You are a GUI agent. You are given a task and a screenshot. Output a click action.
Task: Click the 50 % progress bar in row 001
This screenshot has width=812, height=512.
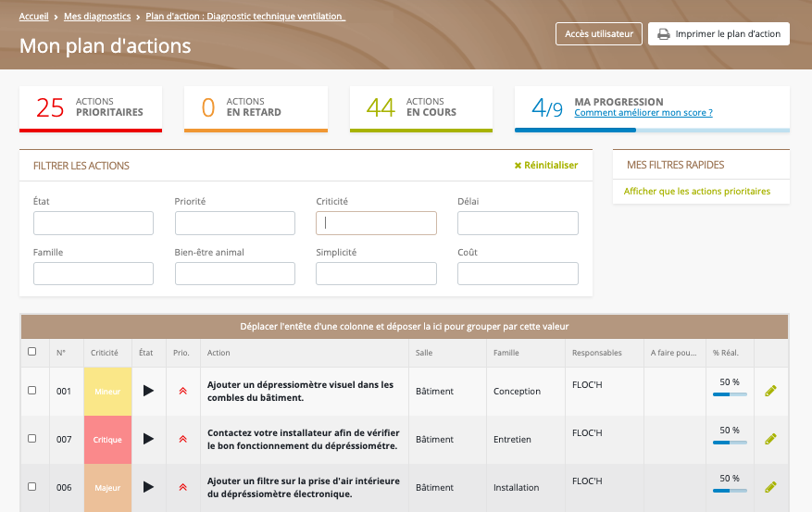tap(730, 394)
